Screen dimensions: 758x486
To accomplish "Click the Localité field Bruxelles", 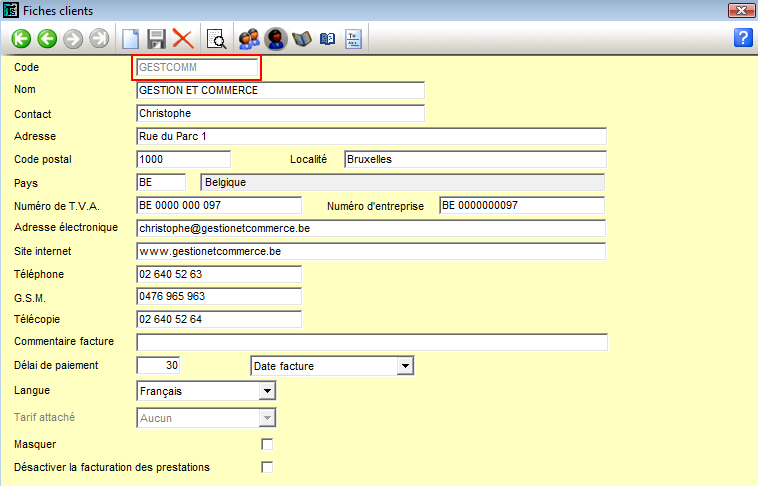I will coord(475,160).
